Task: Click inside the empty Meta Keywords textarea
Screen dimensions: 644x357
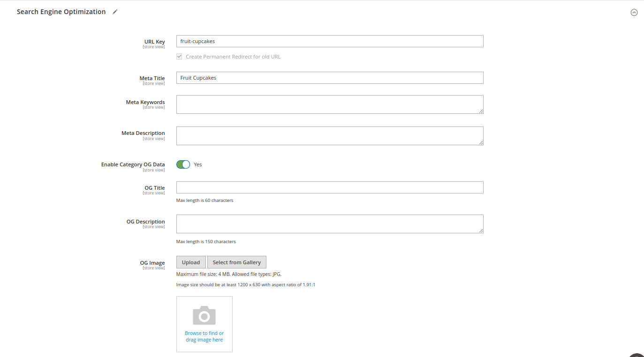Action: tap(328, 104)
